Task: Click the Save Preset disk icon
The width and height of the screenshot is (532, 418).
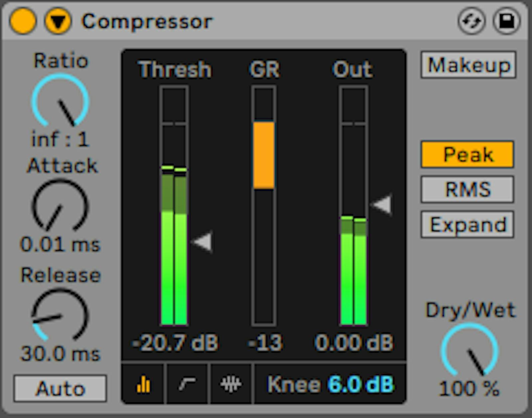Action: pos(506,21)
